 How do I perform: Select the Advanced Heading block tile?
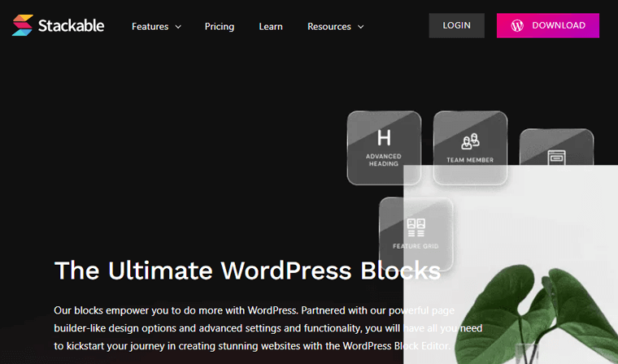click(x=384, y=148)
